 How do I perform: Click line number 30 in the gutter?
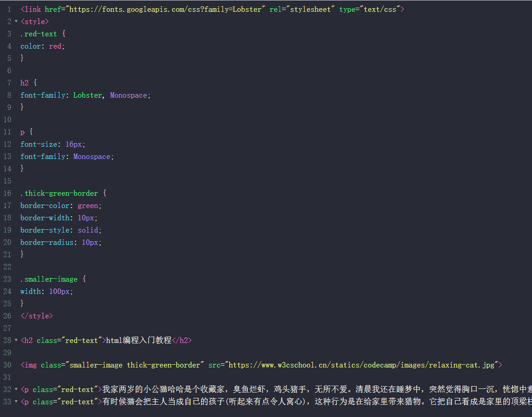pos(7,365)
